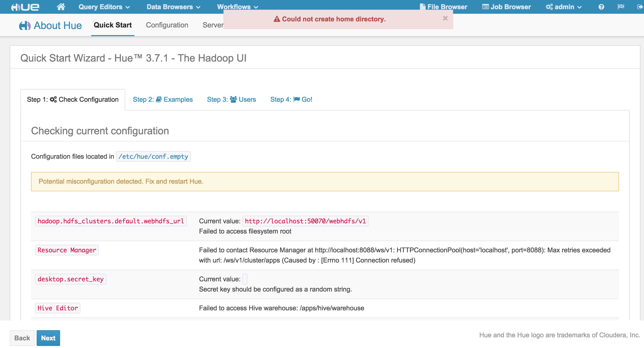The image size is (644, 348).
Task: Open the Query Editors dropdown
Action: (104, 7)
